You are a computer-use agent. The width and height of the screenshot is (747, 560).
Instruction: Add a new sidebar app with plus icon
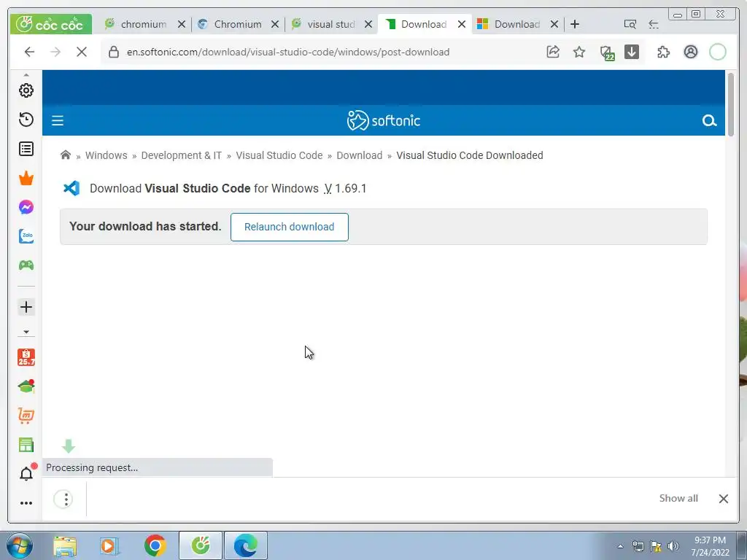[x=26, y=307]
